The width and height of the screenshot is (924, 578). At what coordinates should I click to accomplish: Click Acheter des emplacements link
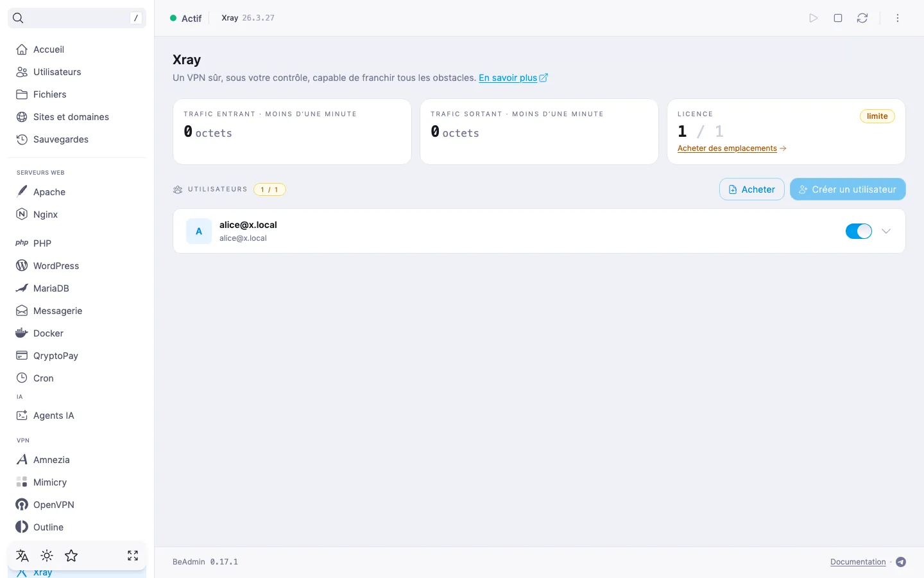[732, 148]
